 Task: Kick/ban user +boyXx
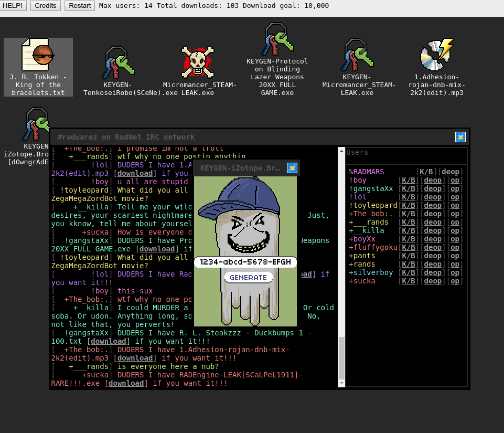(x=409, y=239)
